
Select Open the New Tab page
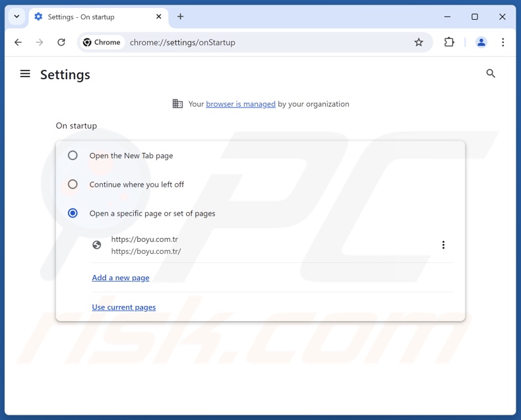[73, 156]
